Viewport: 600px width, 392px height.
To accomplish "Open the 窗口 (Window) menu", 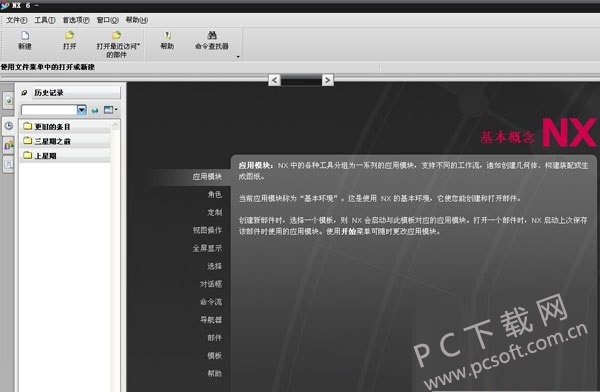I will tap(108, 20).
